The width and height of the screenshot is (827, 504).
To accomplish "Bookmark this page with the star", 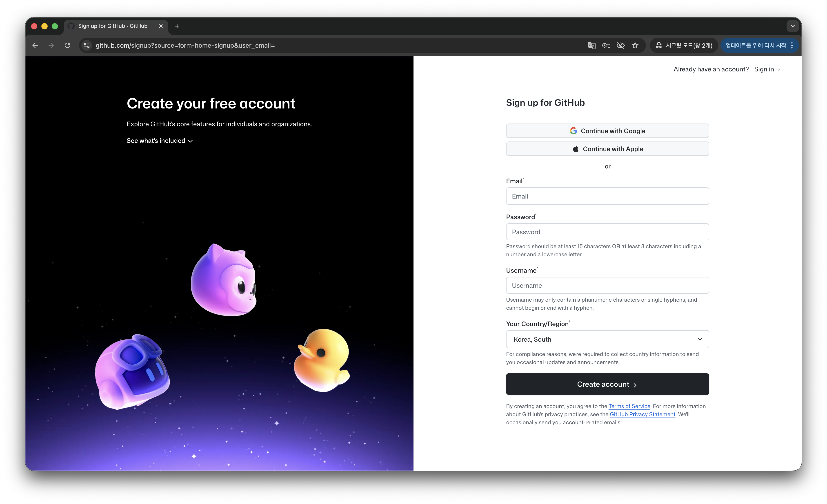I will pyautogui.click(x=635, y=45).
